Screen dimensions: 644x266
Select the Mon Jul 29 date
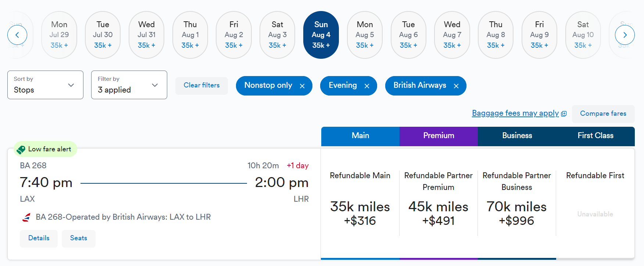tap(59, 35)
